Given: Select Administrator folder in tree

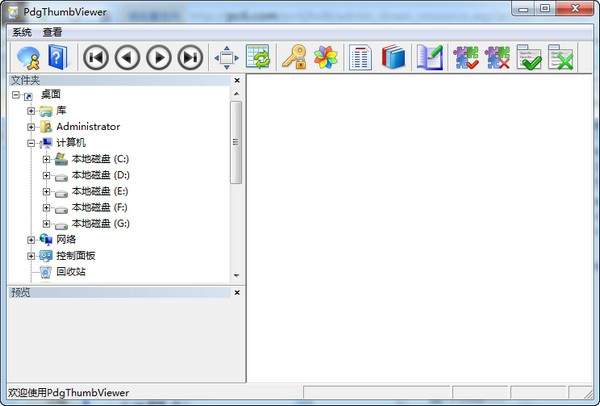Looking at the screenshot, I should coord(88,127).
